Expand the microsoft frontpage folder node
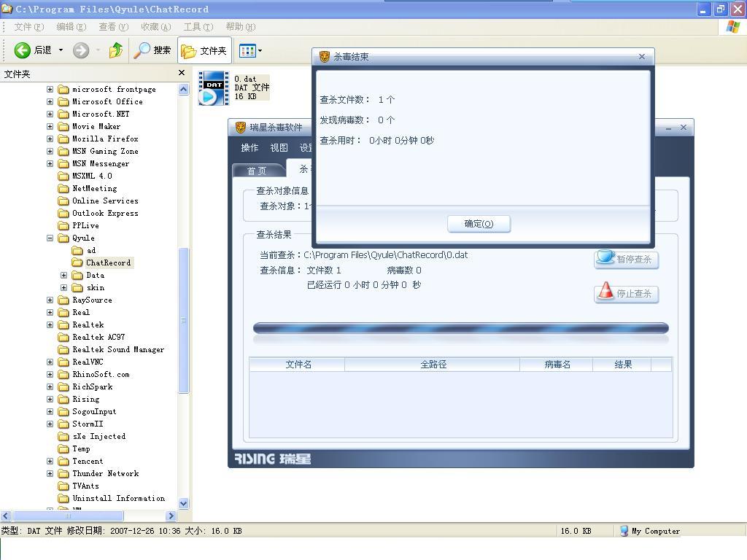The image size is (747, 560). click(x=50, y=89)
